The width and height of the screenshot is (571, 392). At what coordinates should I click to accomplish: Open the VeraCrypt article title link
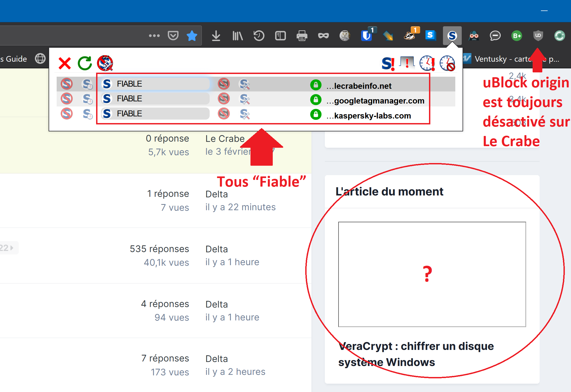(x=416, y=354)
